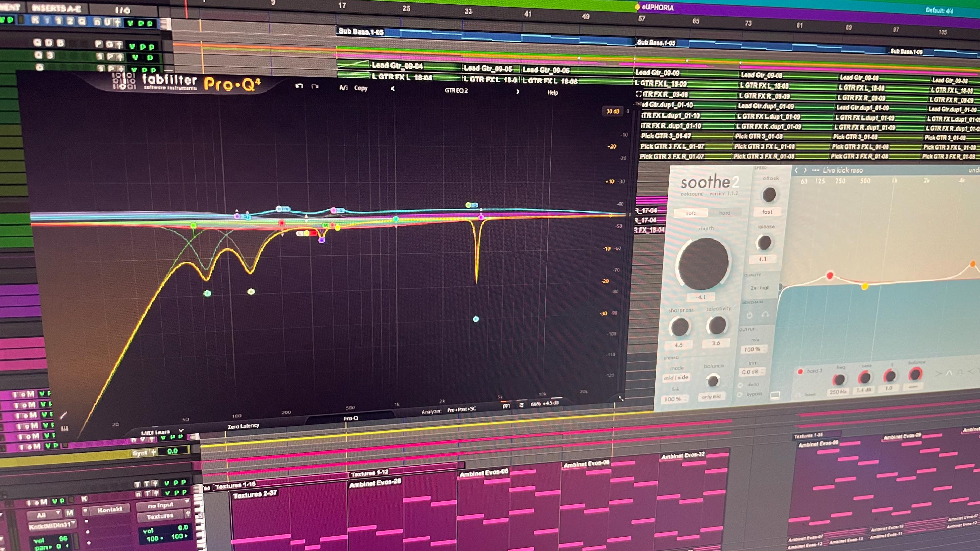Go to previous soothe2 preset
This screenshot has width=980, height=551.
[x=796, y=170]
